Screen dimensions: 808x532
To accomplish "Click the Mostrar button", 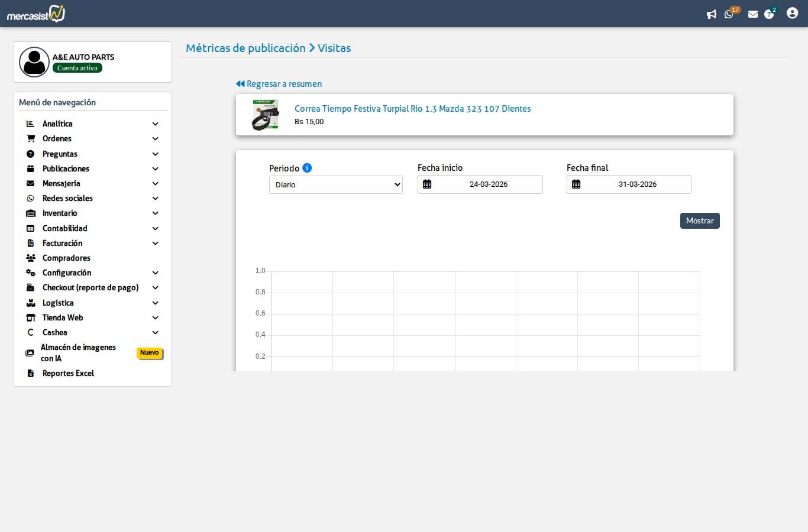I will click(x=700, y=220).
